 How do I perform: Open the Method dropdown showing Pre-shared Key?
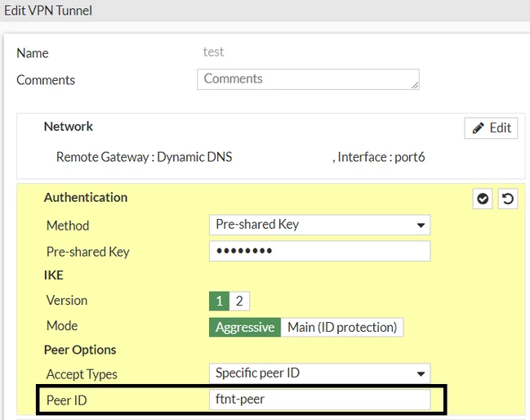[320, 225]
